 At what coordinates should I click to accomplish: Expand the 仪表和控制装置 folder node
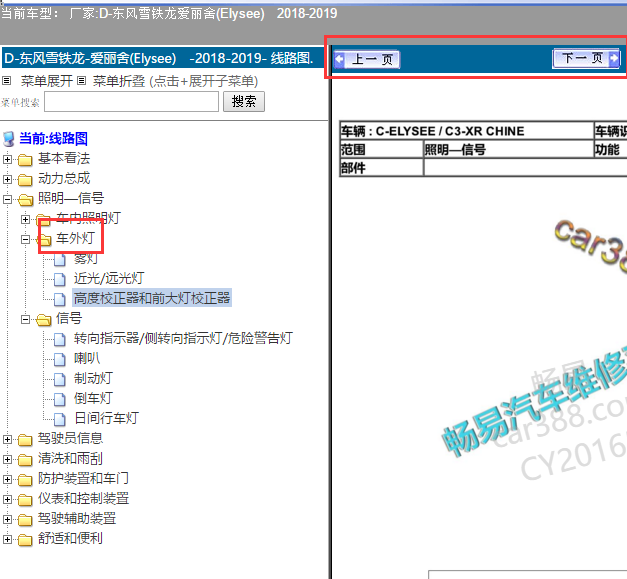click(7, 499)
